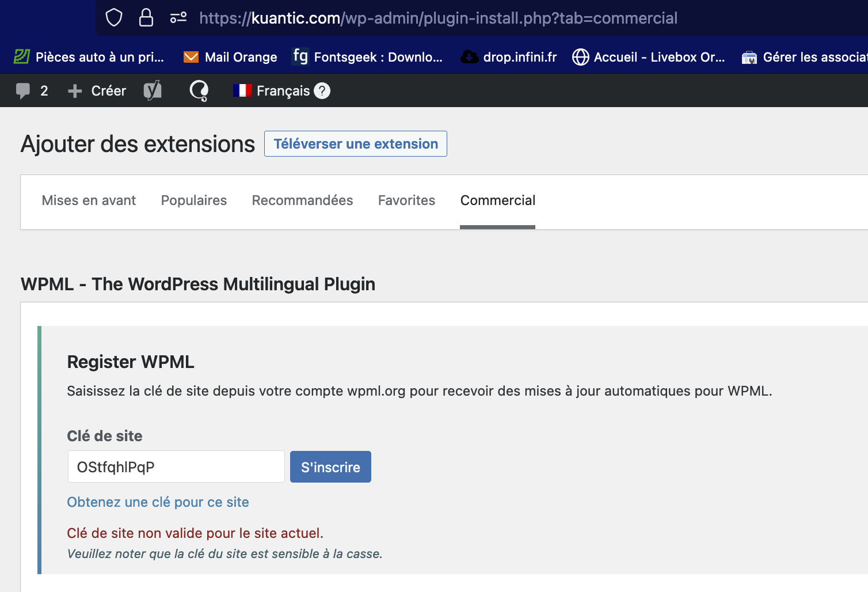Click the case-sensitive key note text

point(225,554)
